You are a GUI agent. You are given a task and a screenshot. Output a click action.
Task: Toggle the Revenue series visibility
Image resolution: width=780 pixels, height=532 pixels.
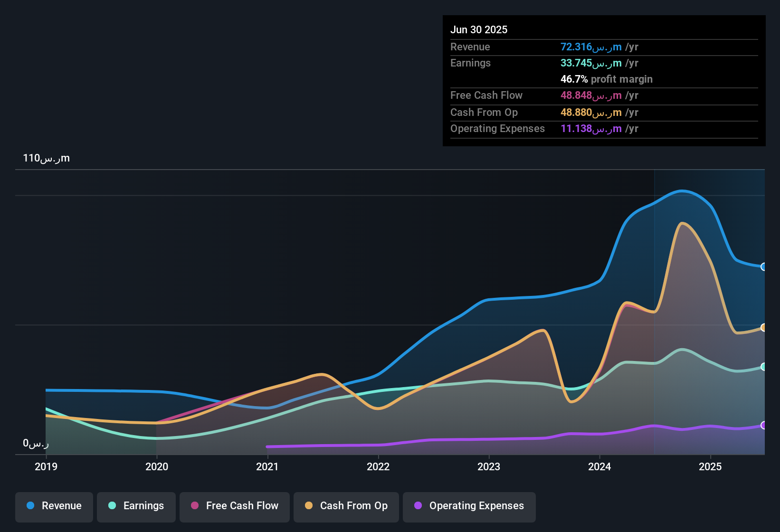(x=54, y=506)
